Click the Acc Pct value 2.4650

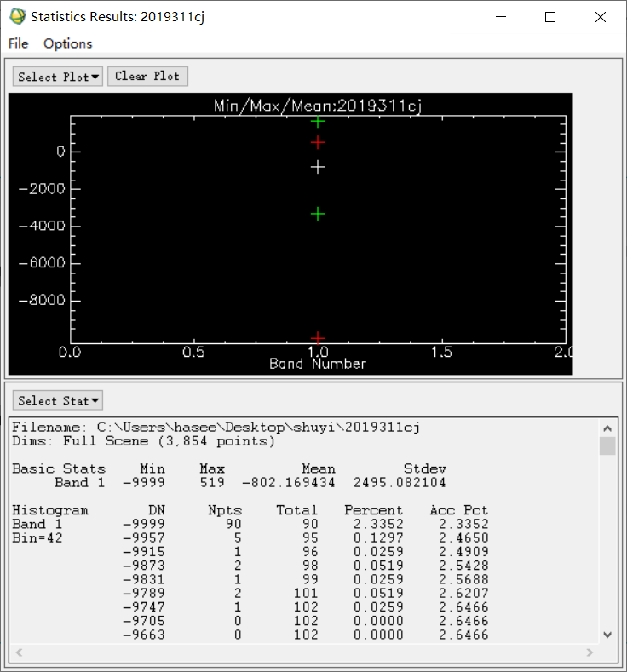pyautogui.click(x=463, y=538)
